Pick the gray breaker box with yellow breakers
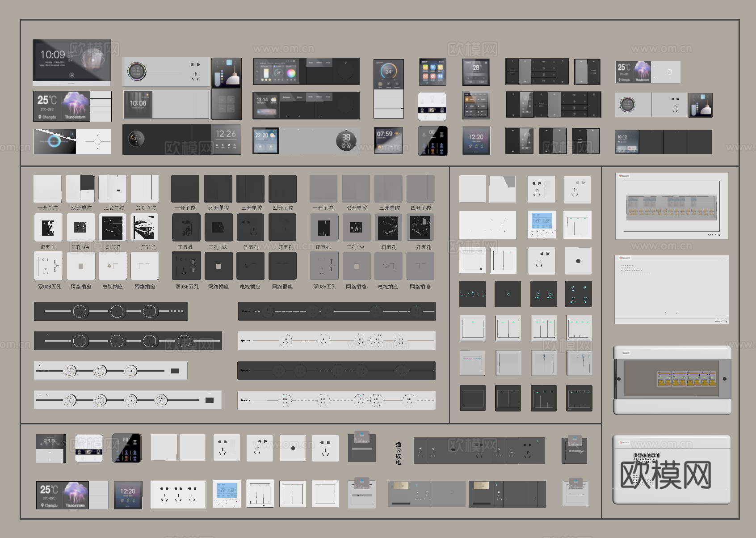 tap(672, 380)
